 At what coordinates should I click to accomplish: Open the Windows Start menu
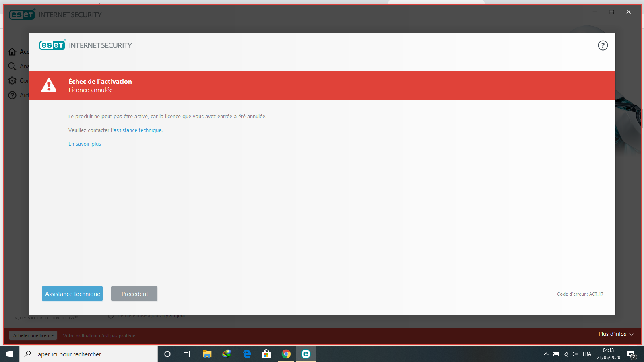point(10,354)
